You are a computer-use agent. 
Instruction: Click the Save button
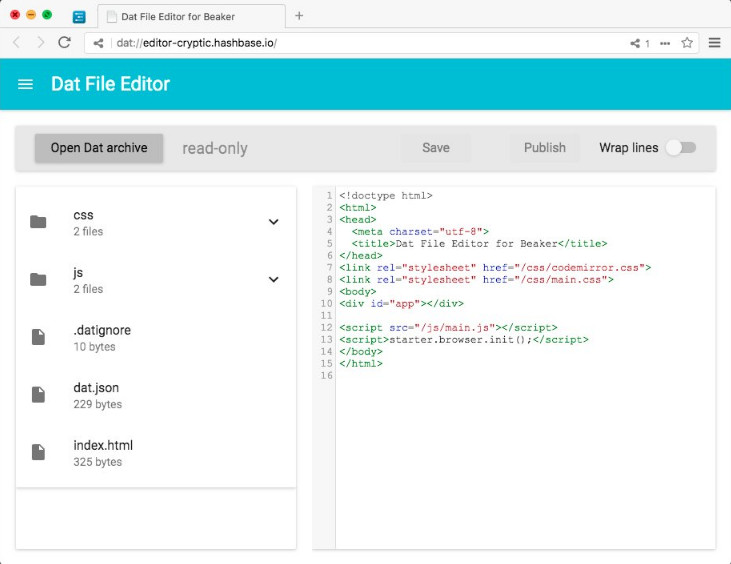pos(436,148)
